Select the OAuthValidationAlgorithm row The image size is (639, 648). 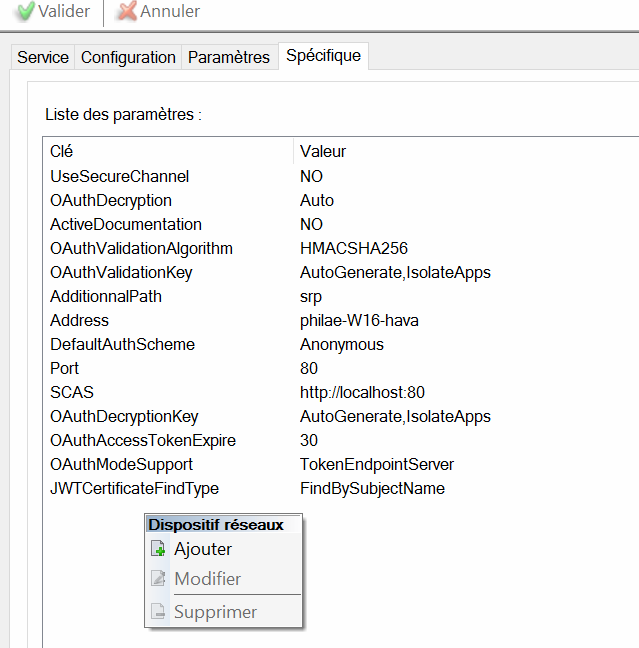[141, 248]
